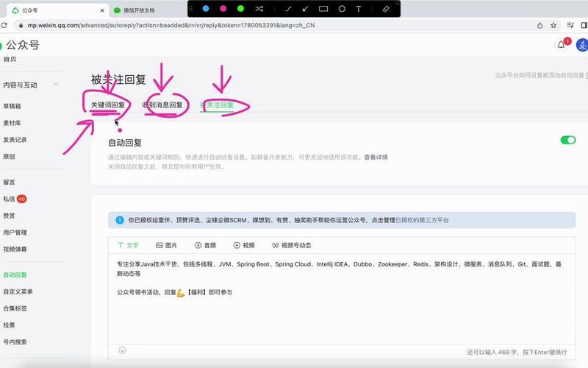Open the account avatar menu
Viewport: 588px width, 368px height.
point(582,45)
